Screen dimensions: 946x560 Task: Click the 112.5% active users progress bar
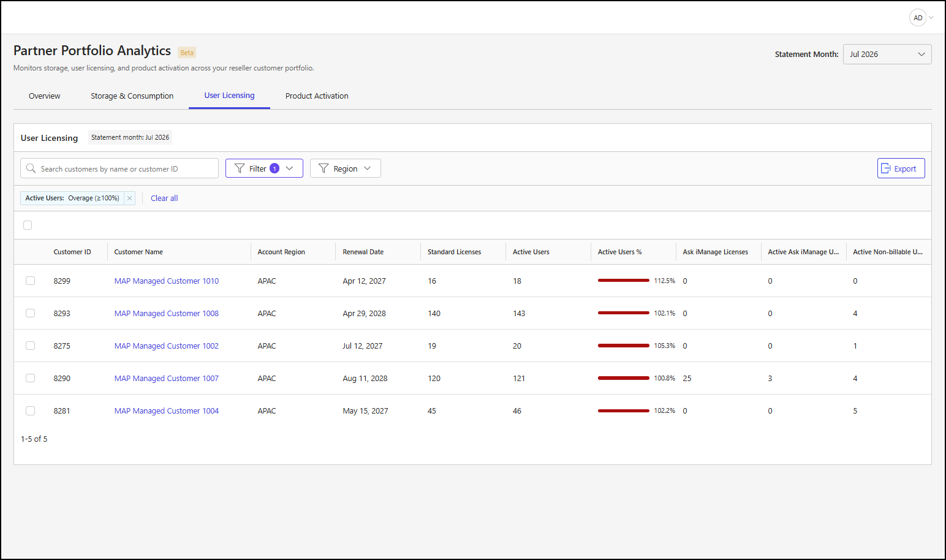coord(623,281)
